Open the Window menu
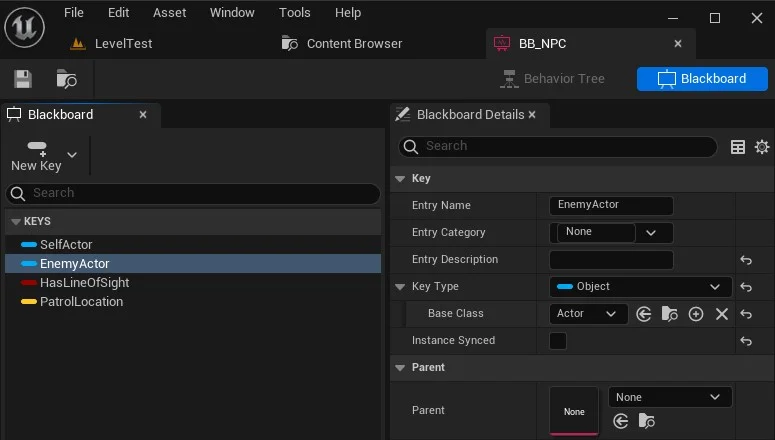The image size is (775, 440). 232,12
